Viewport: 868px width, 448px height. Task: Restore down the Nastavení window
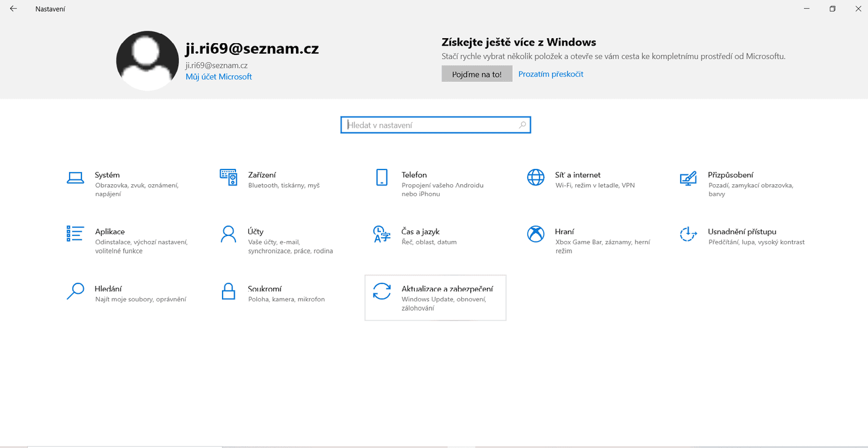pyautogui.click(x=832, y=9)
